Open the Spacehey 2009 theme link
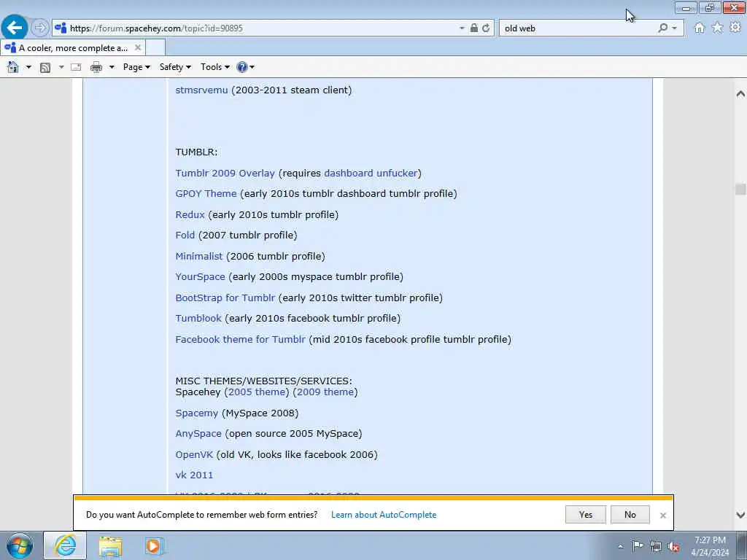The image size is (747, 560). (x=325, y=392)
